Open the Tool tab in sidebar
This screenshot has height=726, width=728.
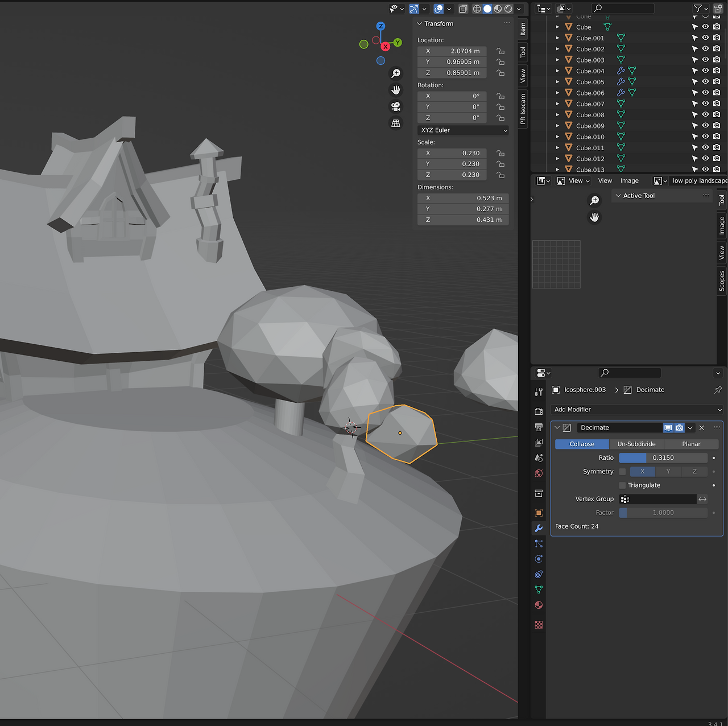(x=523, y=52)
